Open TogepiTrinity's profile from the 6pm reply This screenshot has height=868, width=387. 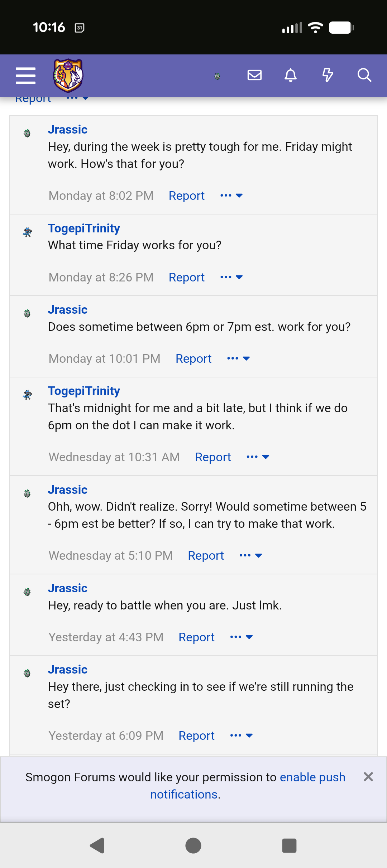click(84, 391)
